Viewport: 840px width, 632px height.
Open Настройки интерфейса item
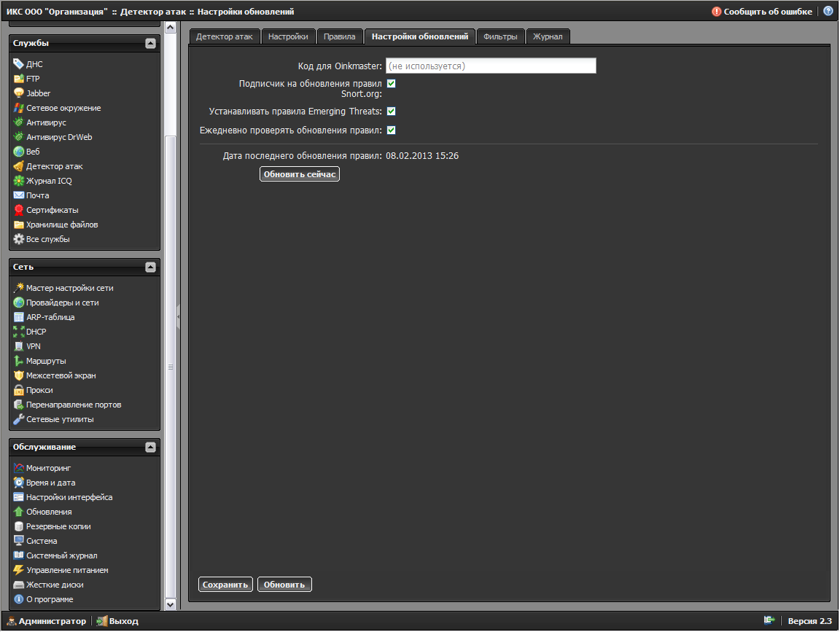click(x=63, y=498)
